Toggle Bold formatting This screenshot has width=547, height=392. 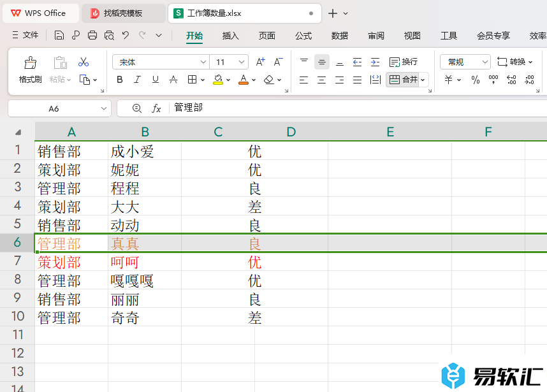point(120,80)
